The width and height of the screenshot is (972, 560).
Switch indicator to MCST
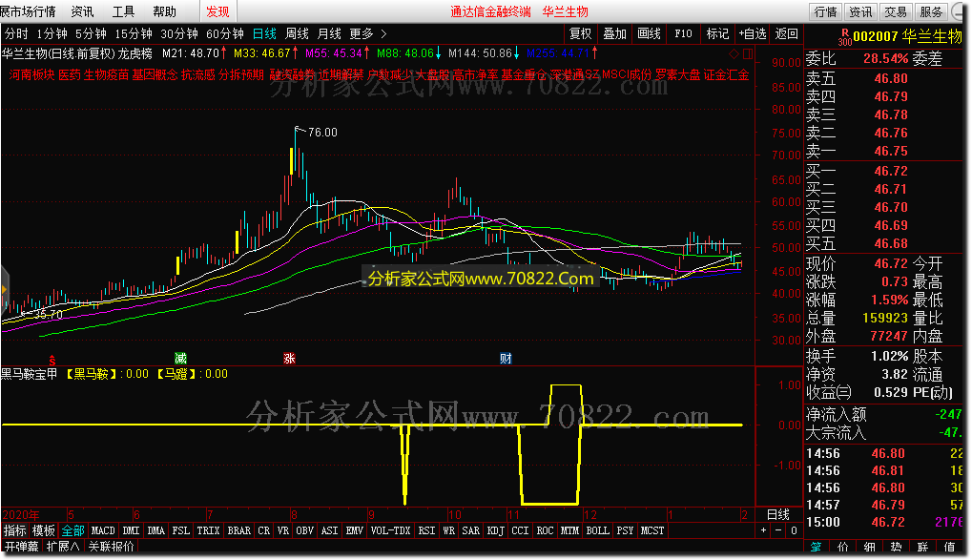[652, 530]
